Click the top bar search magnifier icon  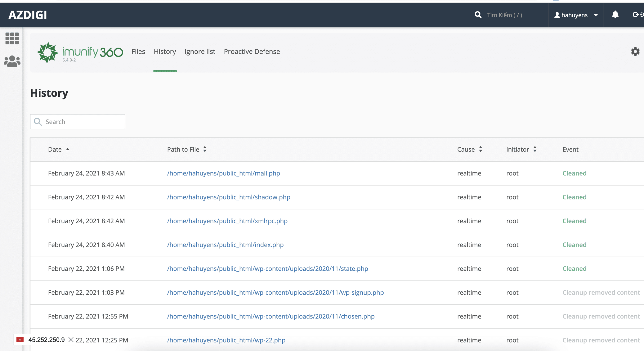(x=478, y=15)
